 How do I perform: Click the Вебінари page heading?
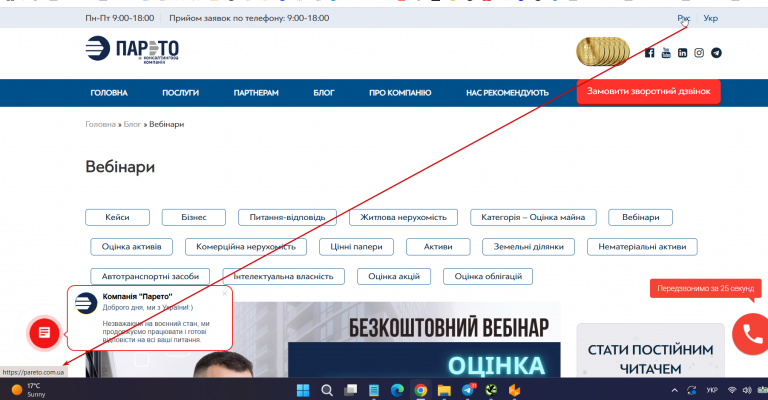coord(120,167)
